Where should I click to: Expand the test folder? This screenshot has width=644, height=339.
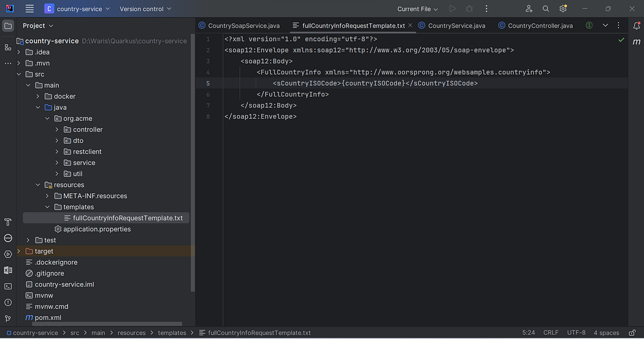pos(28,240)
